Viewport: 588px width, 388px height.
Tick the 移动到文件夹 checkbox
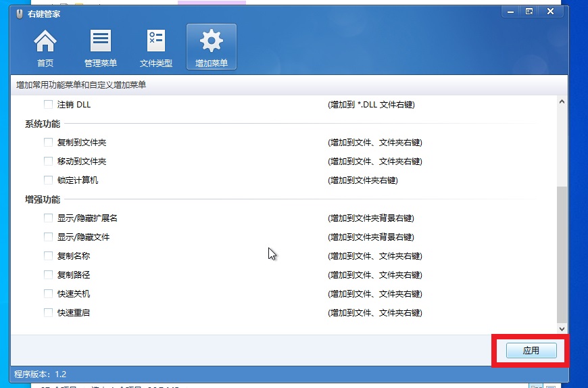48,162
